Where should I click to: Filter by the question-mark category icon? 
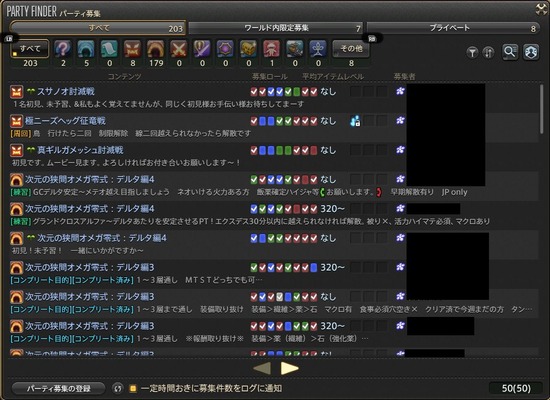(x=63, y=49)
